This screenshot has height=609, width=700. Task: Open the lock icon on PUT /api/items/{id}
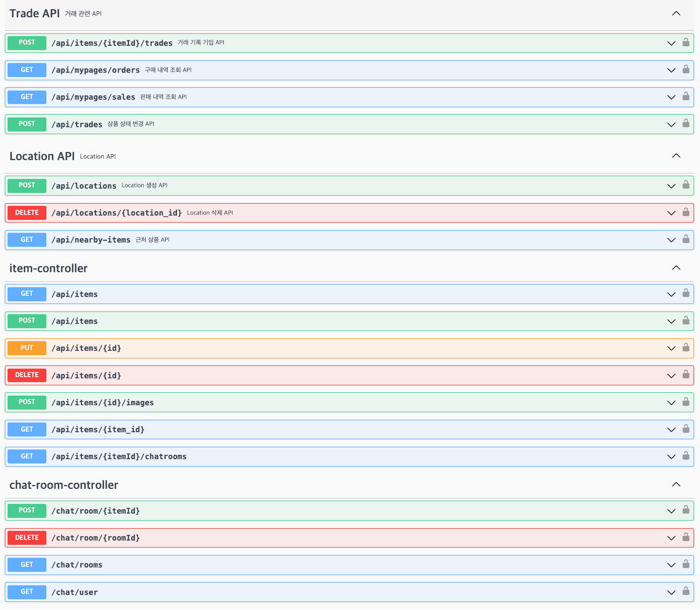pyautogui.click(x=685, y=348)
